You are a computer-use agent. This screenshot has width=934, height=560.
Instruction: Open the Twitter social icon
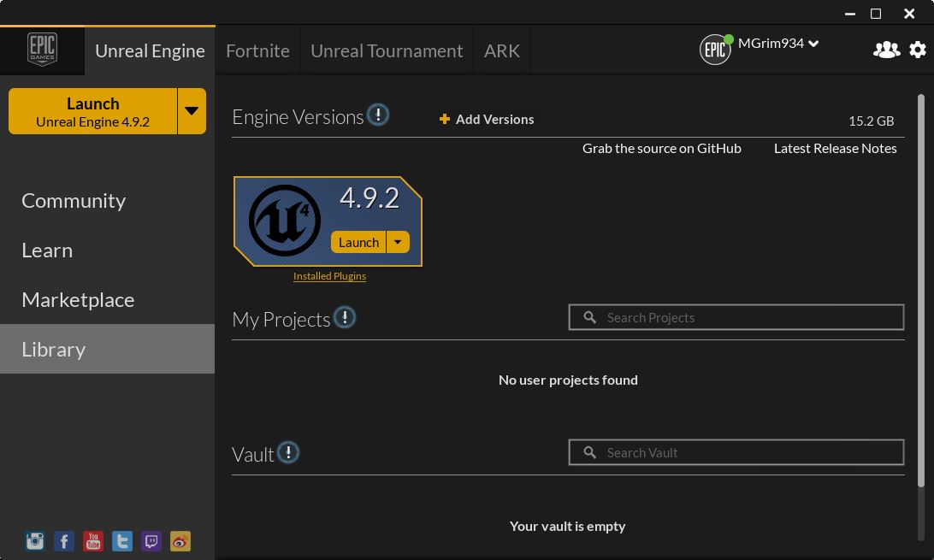tap(121, 540)
